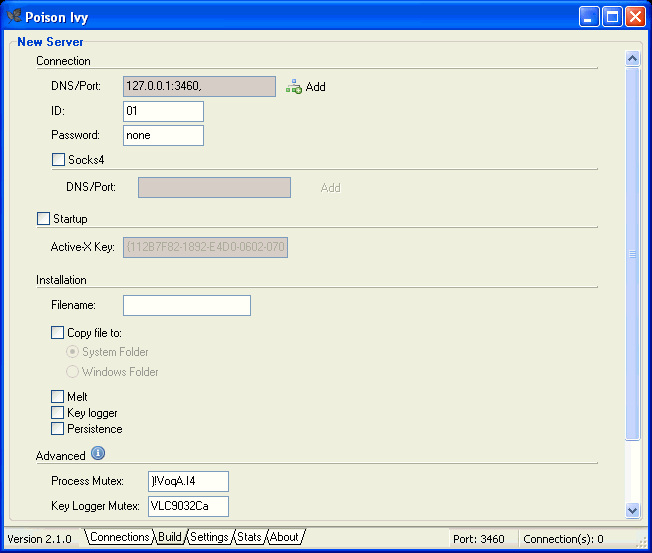Image resolution: width=652 pixels, height=553 pixels.
Task: Click the info icon beside Advanced
Action: [98, 455]
